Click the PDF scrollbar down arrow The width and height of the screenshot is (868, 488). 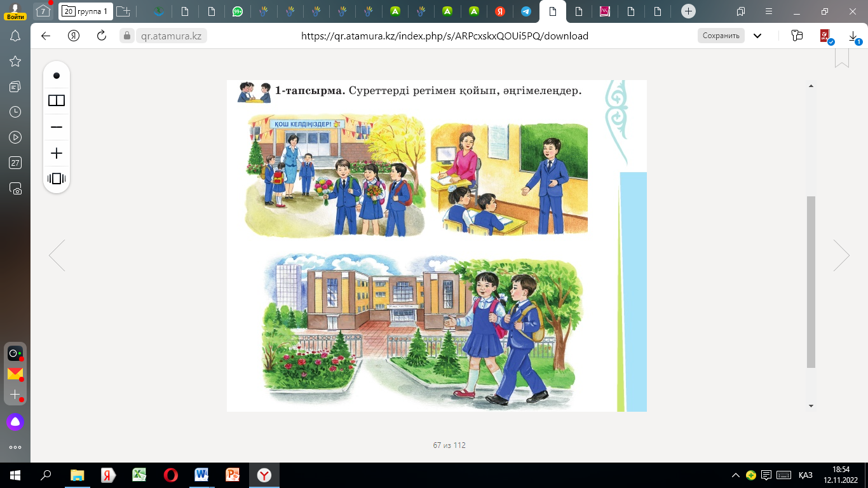[811, 405]
